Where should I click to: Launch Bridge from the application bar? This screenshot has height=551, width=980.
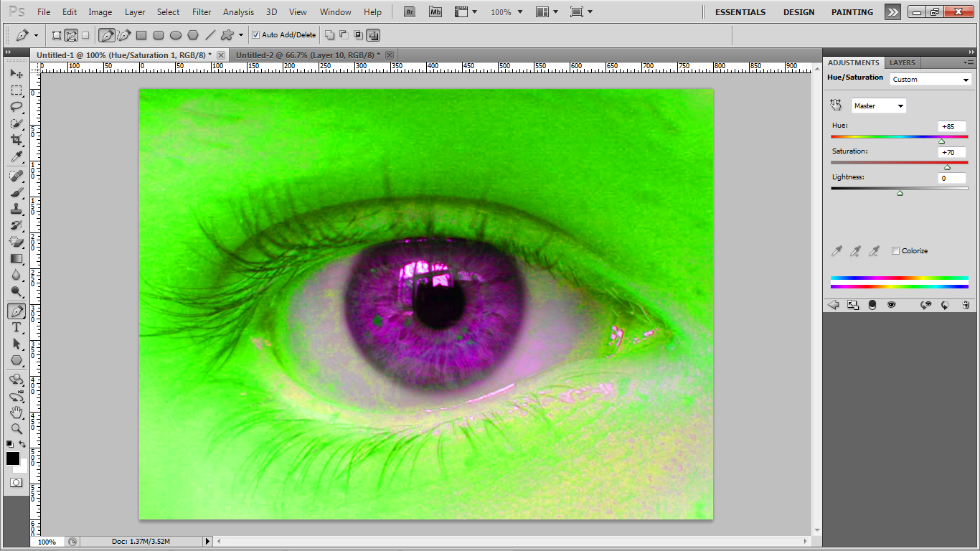click(409, 11)
